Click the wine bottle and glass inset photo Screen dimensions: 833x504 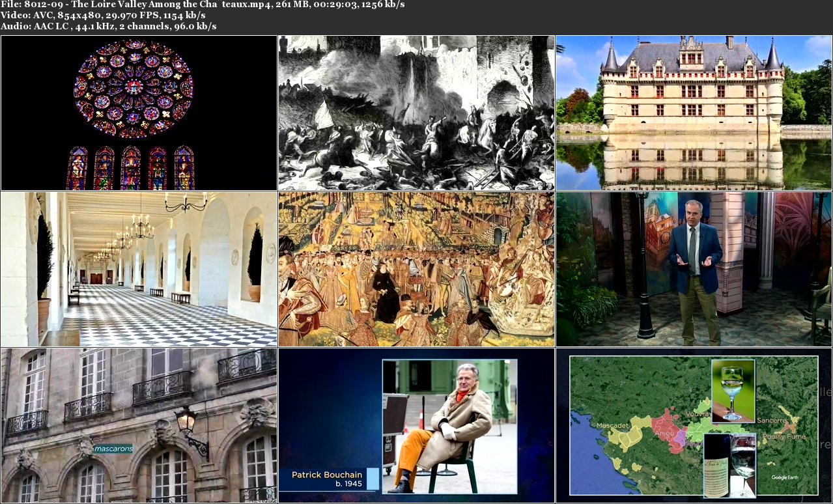(x=729, y=465)
